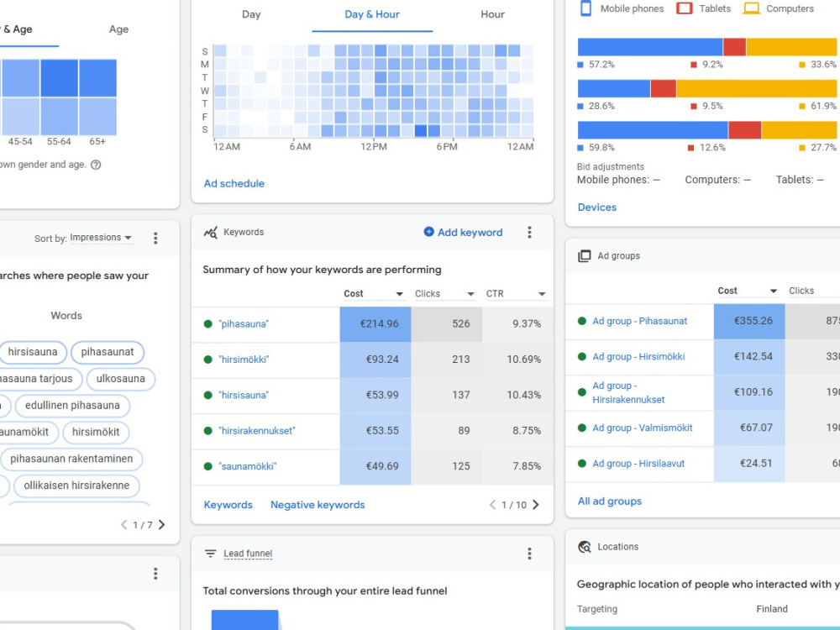
Task: Click status dot for Ad group - Hirsimökki
Action: 582,356
